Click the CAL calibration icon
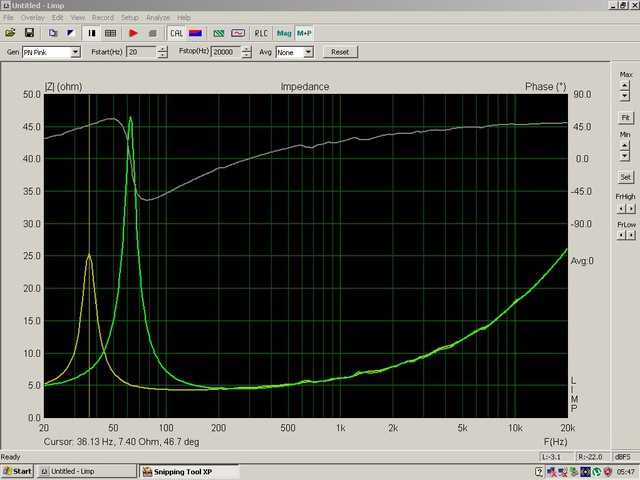Screen dimensions: 640x480 click(176, 33)
